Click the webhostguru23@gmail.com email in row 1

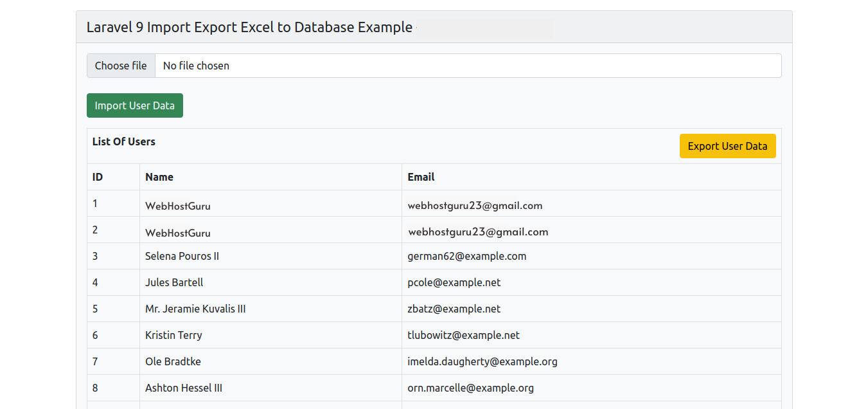pyautogui.click(x=475, y=206)
